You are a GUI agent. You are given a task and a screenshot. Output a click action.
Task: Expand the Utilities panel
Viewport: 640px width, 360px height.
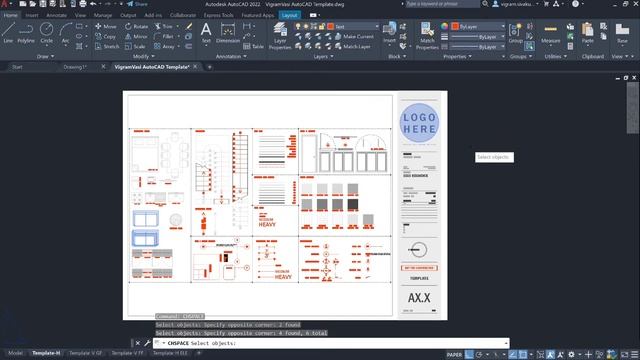click(556, 56)
